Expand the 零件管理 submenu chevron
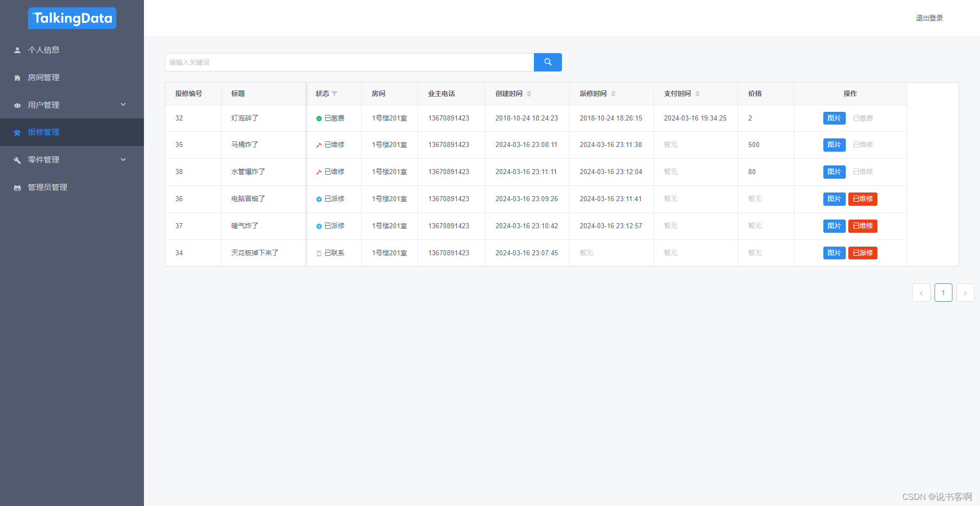This screenshot has width=980, height=506. point(123,160)
